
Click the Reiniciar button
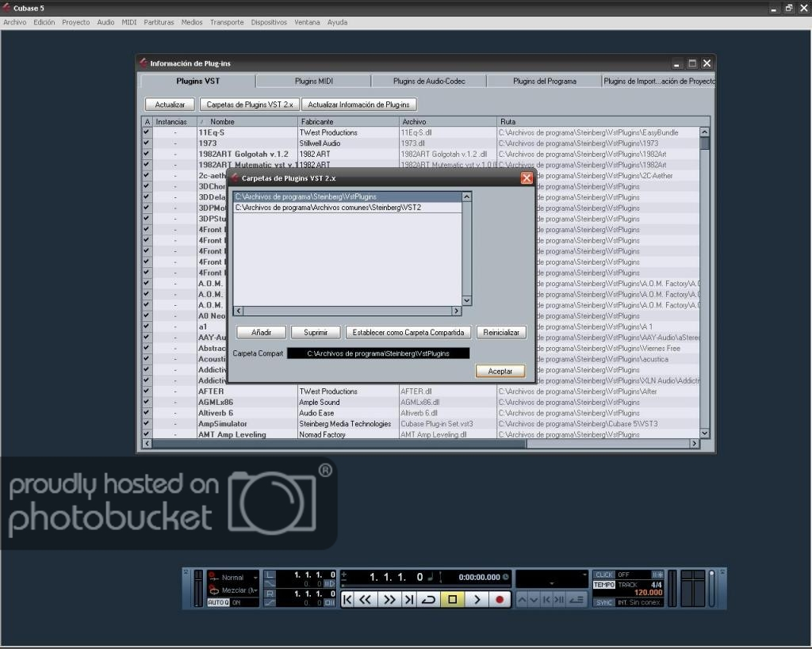tap(501, 332)
